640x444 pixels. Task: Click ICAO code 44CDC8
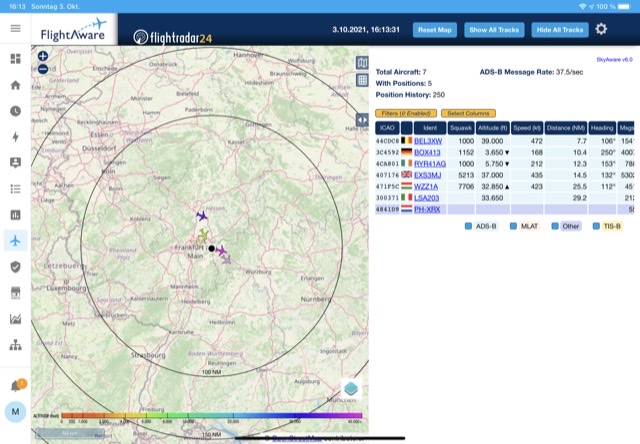pyautogui.click(x=387, y=141)
